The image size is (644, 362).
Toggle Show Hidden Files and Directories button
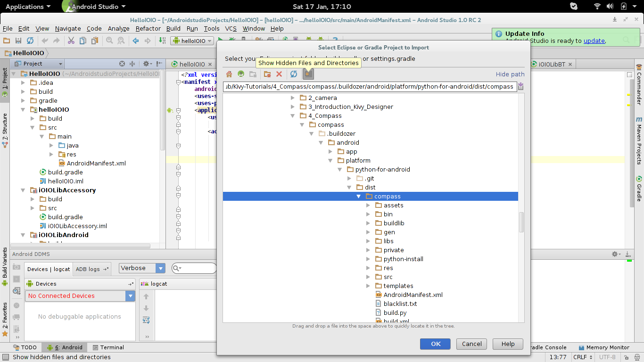(x=308, y=74)
